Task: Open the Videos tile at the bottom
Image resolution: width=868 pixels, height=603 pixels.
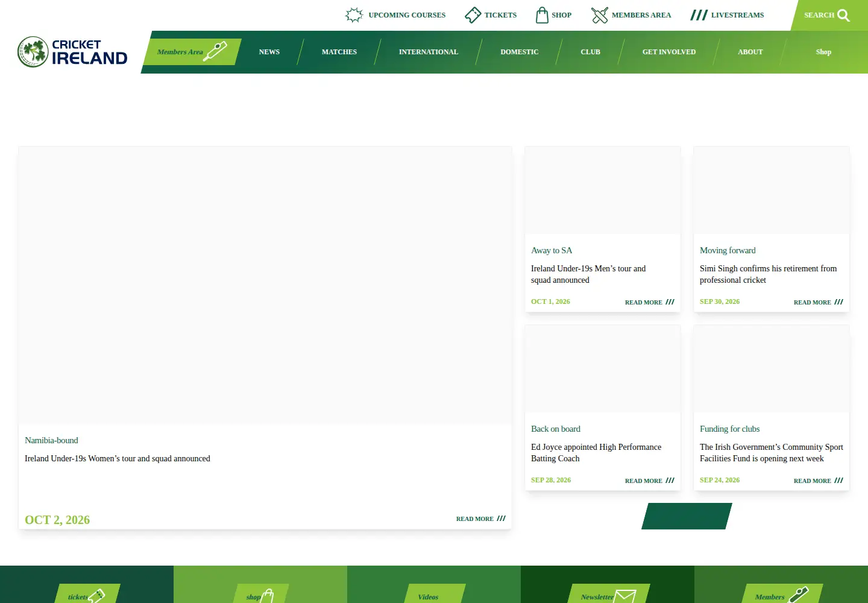Action: pyautogui.click(x=434, y=584)
